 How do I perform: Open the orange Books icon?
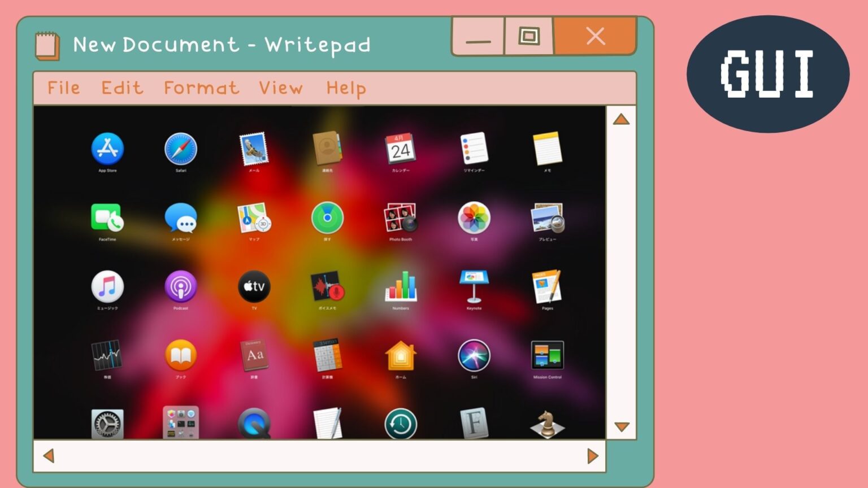pos(181,355)
